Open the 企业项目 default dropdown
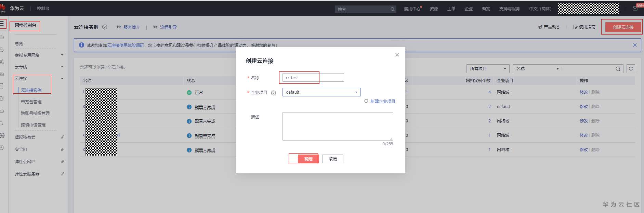644x213 pixels. [321, 92]
